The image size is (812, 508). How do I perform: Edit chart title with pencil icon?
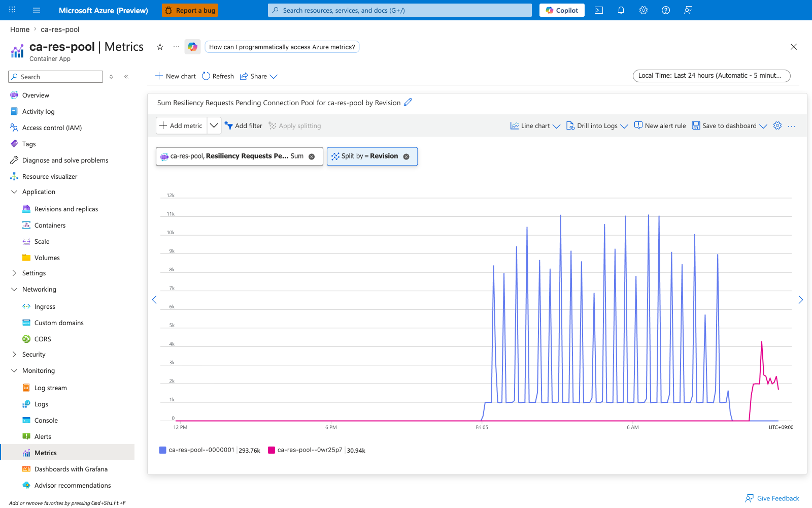408,102
